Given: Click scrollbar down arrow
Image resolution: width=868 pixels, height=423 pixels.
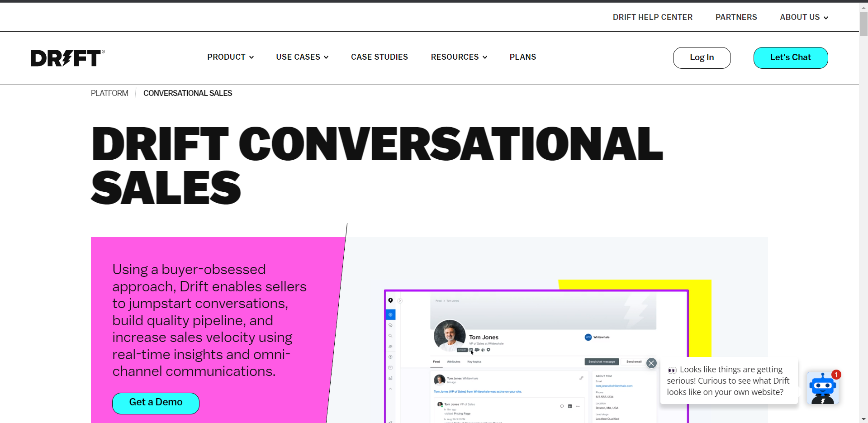Looking at the screenshot, I should (863, 419).
